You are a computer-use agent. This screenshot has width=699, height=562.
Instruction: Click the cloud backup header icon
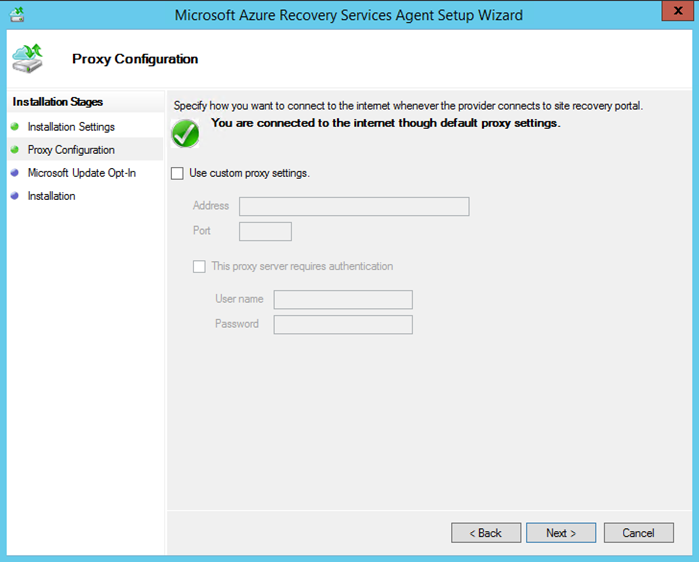pos(27,58)
